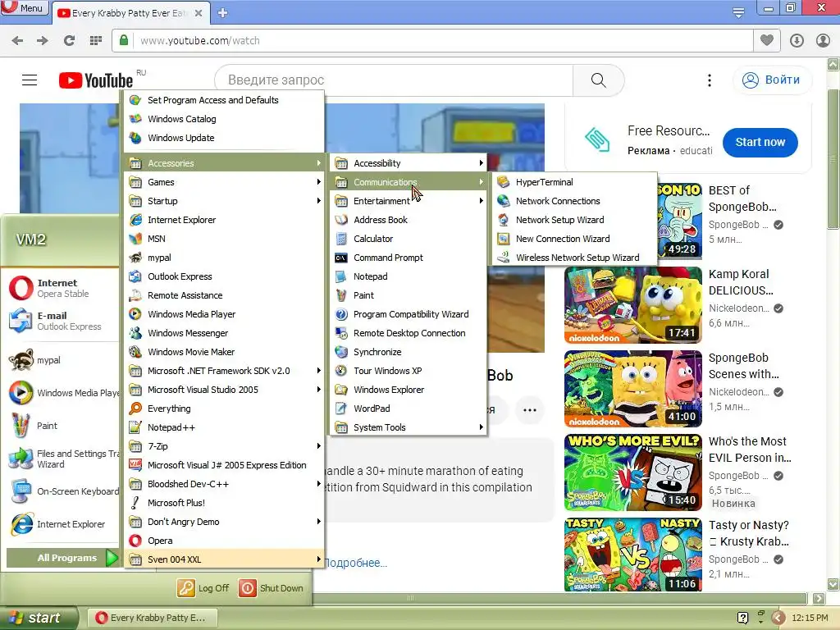
Task: Click the Start now ad button
Action: point(760,142)
